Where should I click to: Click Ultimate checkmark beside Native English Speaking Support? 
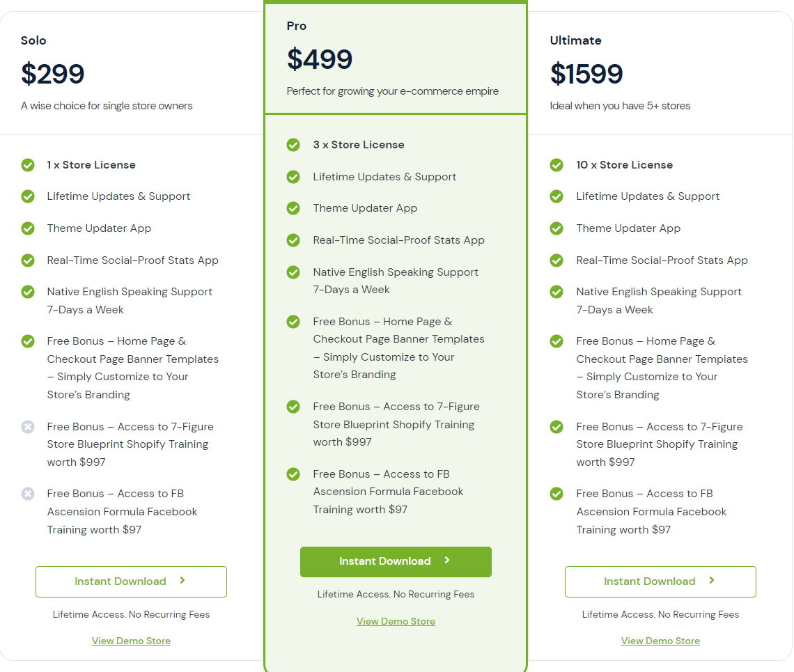click(x=556, y=292)
